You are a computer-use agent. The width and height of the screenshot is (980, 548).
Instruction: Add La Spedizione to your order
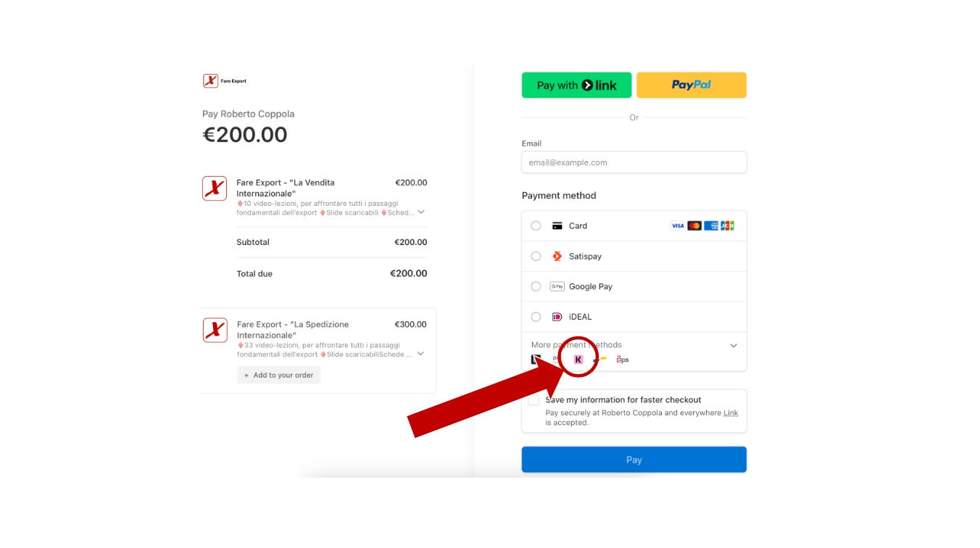coord(278,375)
